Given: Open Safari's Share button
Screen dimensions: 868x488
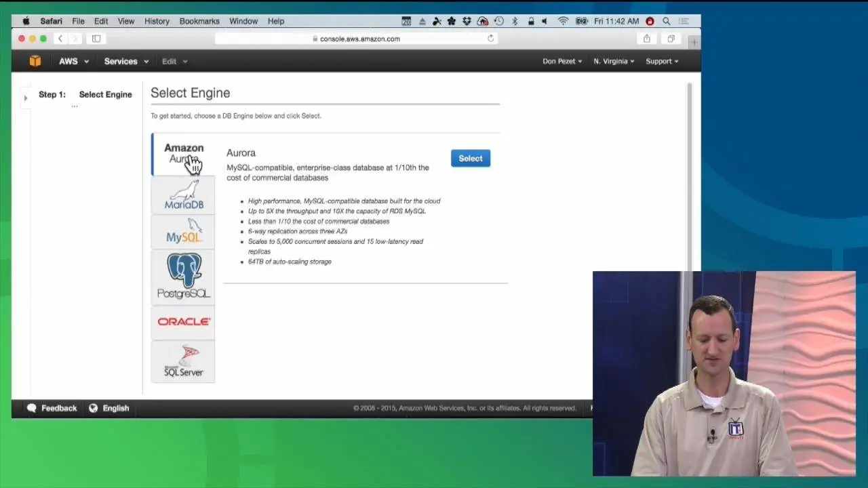Looking at the screenshot, I should point(647,39).
